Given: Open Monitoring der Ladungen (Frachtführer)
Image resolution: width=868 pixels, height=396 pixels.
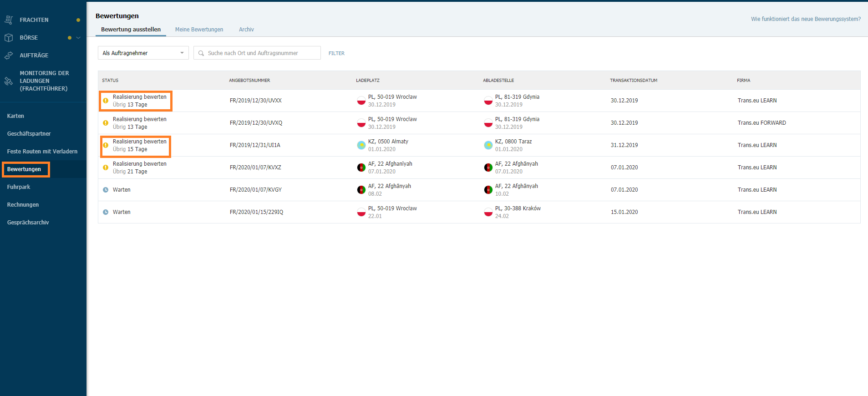Looking at the screenshot, I should pos(44,81).
